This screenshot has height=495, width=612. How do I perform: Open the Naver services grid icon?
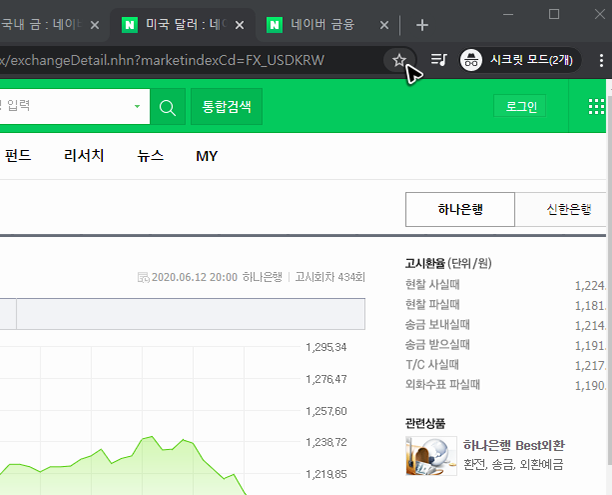point(596,107)
